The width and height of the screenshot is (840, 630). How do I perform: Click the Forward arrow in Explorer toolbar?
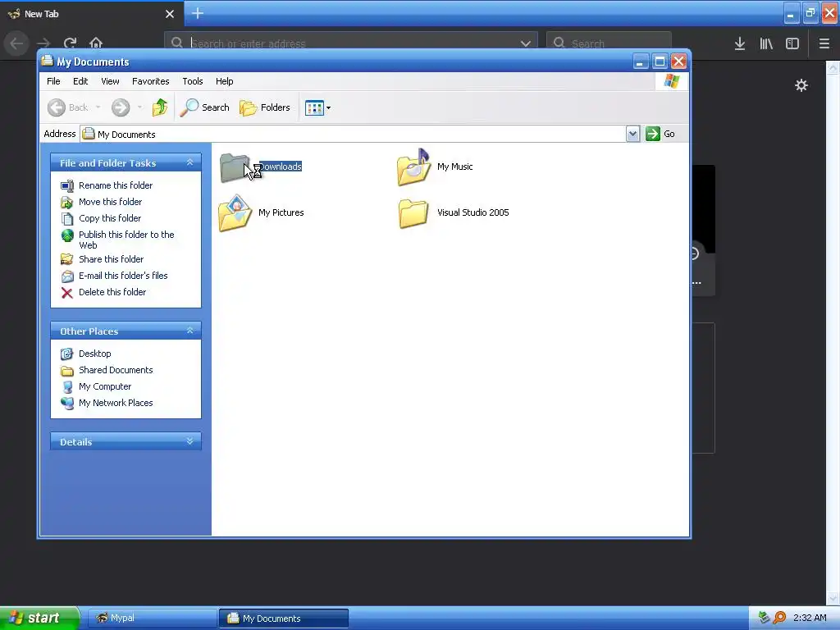pos(121,107)
